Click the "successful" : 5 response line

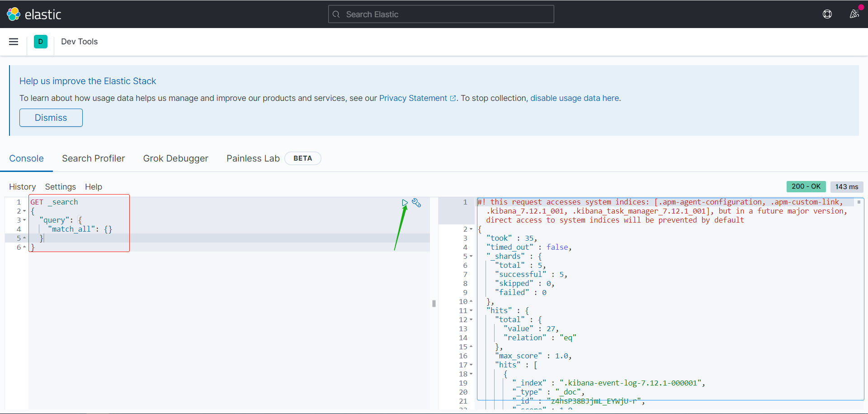531,275
